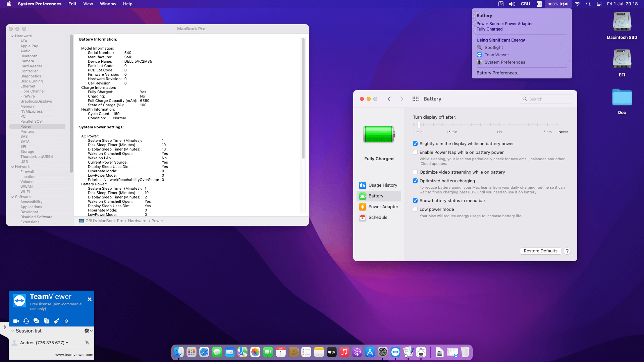
Task: Click the TeamViewer file transfer icon
Action: (x=46, y=321)
